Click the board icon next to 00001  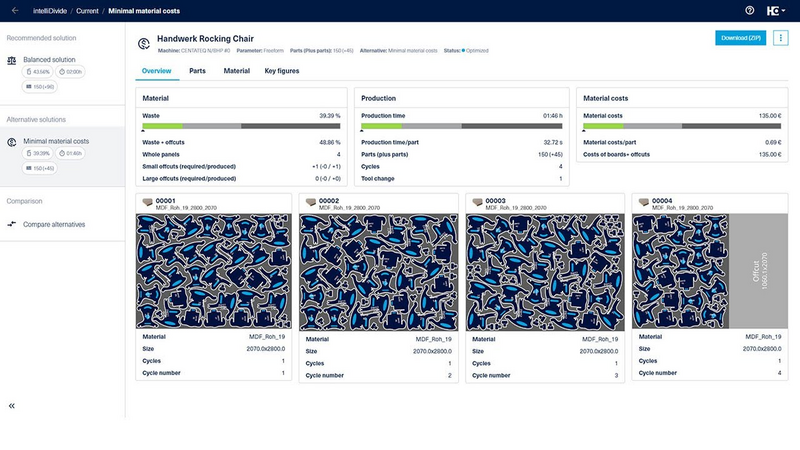(147, 201)
